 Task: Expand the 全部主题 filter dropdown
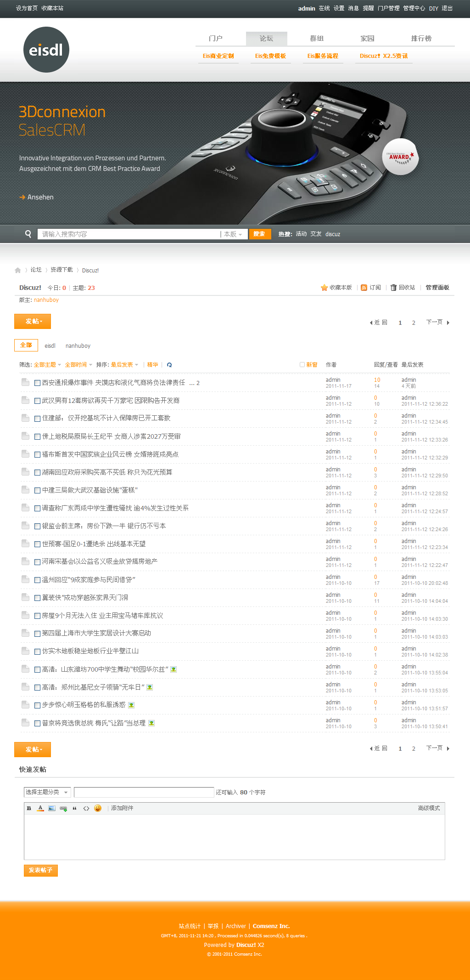pos(47,365)
